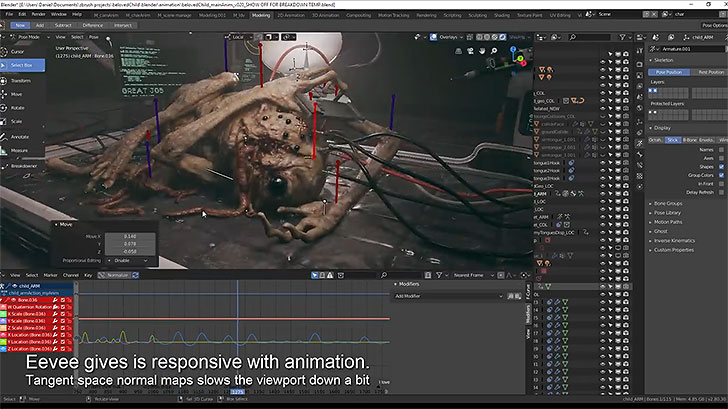Open the Object Data armature properties tab
The height and width of the screenshot is (409, 728).
tap(640, 143)
